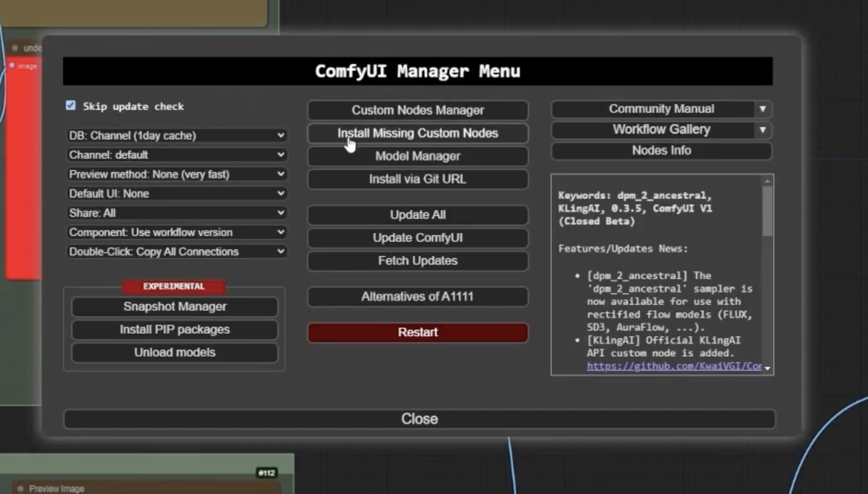Close the ComfyUI Manager Menu
The width and height of the screenshot is (868, 494).
[420, 419]
